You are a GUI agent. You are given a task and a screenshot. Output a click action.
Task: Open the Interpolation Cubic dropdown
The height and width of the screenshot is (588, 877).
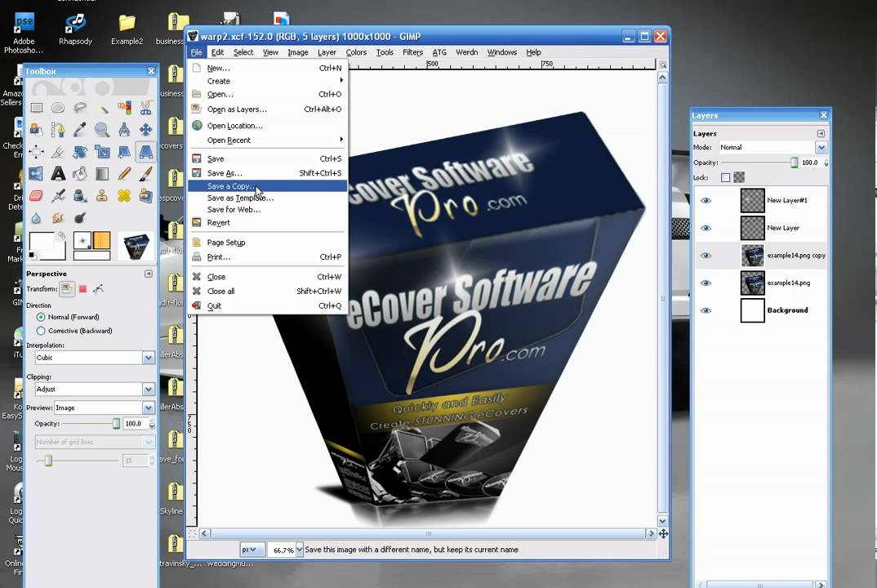click(94, 358)
